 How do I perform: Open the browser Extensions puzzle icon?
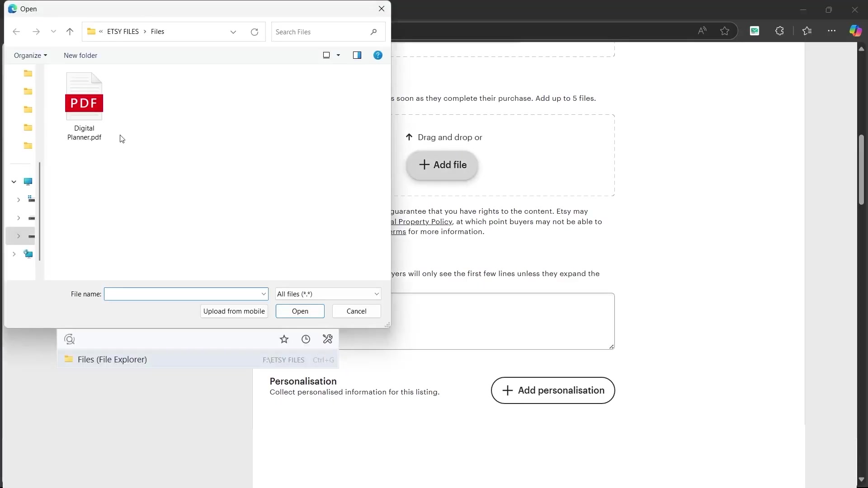(779, 31)
